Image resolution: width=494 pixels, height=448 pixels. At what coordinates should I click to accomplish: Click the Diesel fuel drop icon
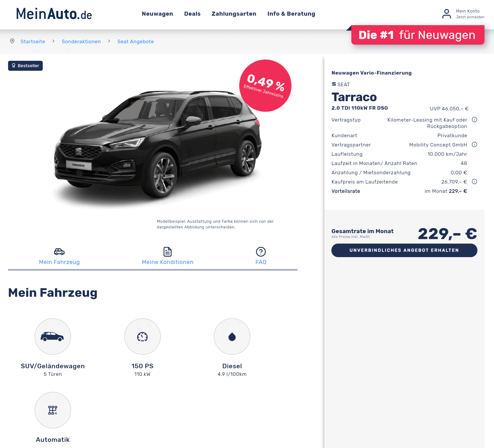[232, 336]
